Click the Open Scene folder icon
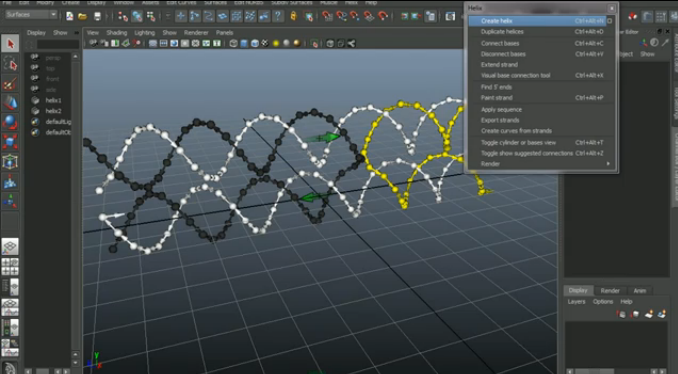678x374 pixels. (x=83, y=16)
